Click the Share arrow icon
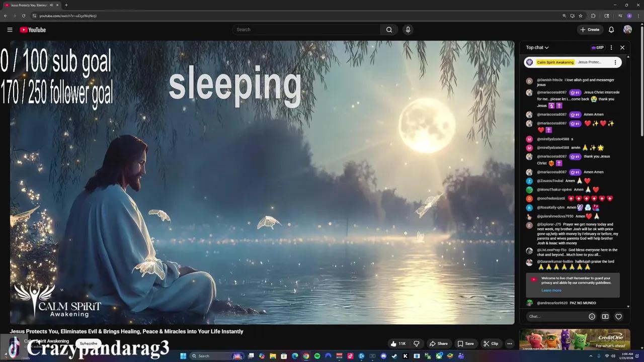The height and width of the screenshot is (362, 644). point(439,343)
